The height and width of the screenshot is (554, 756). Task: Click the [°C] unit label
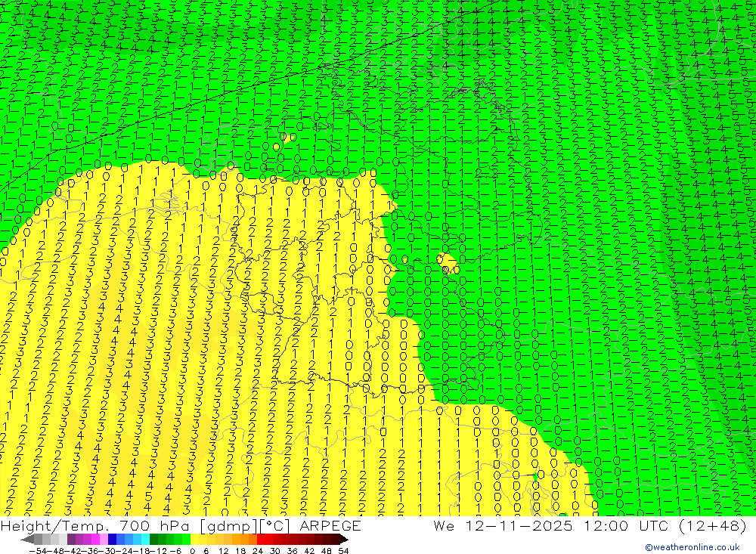point(274,527)
